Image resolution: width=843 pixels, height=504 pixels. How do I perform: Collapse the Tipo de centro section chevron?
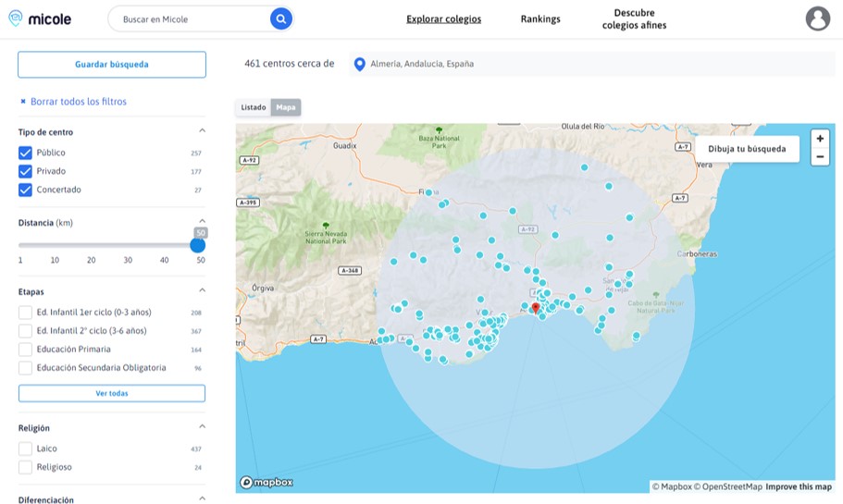coord(202,130)
